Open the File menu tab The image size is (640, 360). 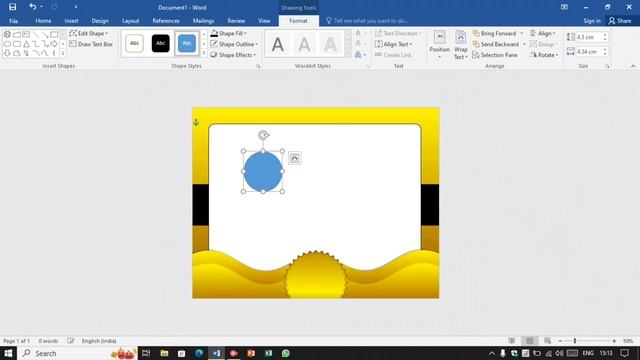point(13,21)
